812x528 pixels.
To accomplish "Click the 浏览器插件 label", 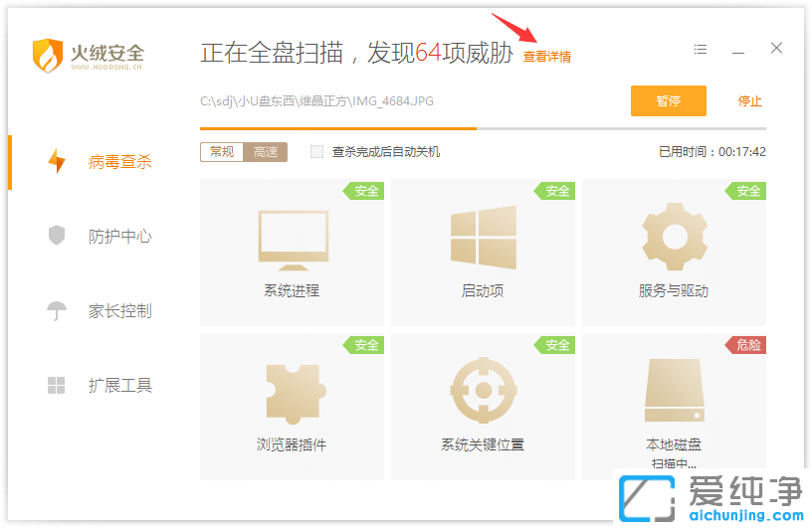I will click(292, 444).
